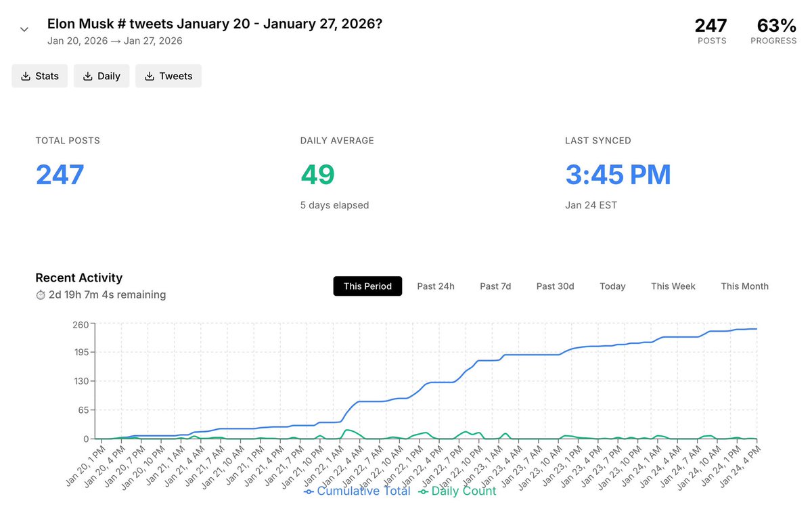Click the 65 y-axis label

coord(83,410)
